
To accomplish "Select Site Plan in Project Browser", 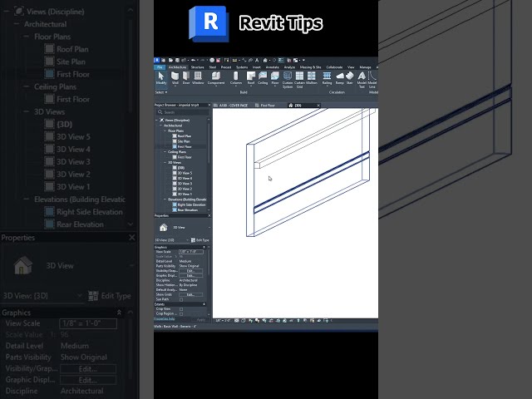I will (x=184, y=141).
